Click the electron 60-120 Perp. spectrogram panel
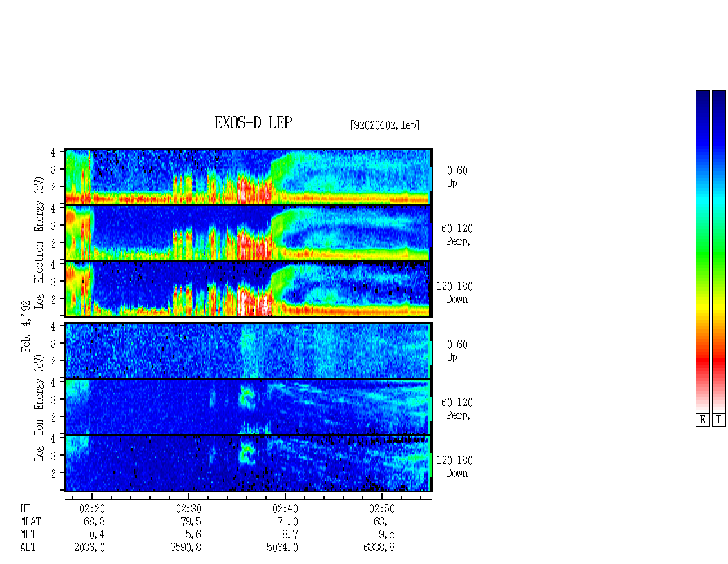Screen dimensions: 728x564 click(249, 233)
